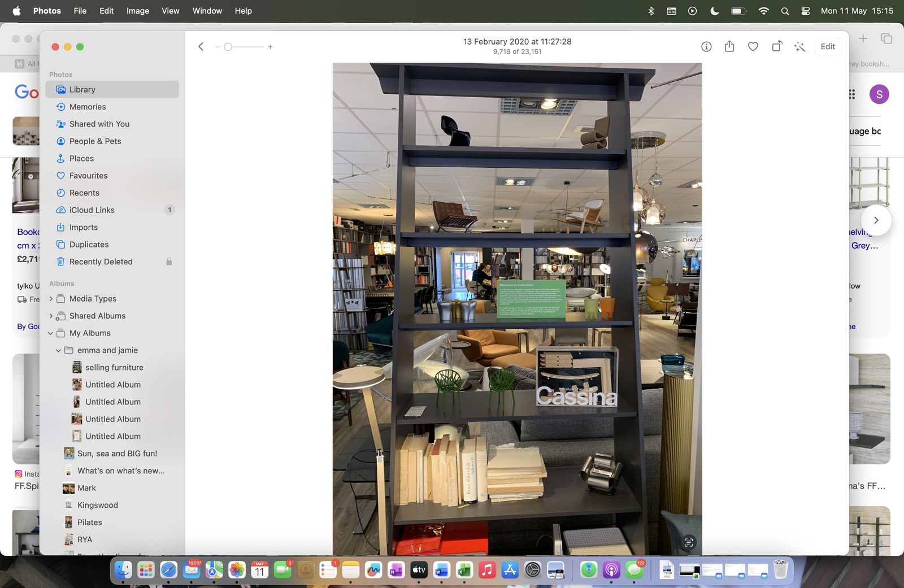Open Control Centre in menu bar
Screen dimensions: 904x588
click(x=806, y=11)
